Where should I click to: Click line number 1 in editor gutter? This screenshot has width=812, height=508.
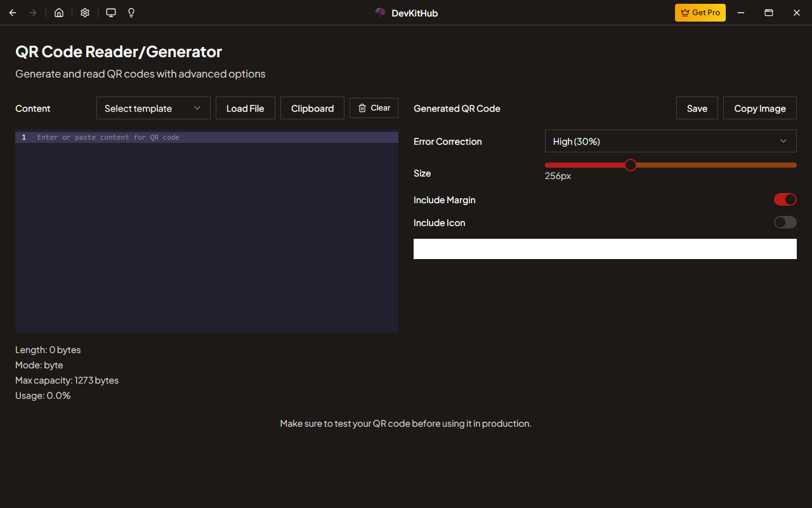tap(24, 137)
